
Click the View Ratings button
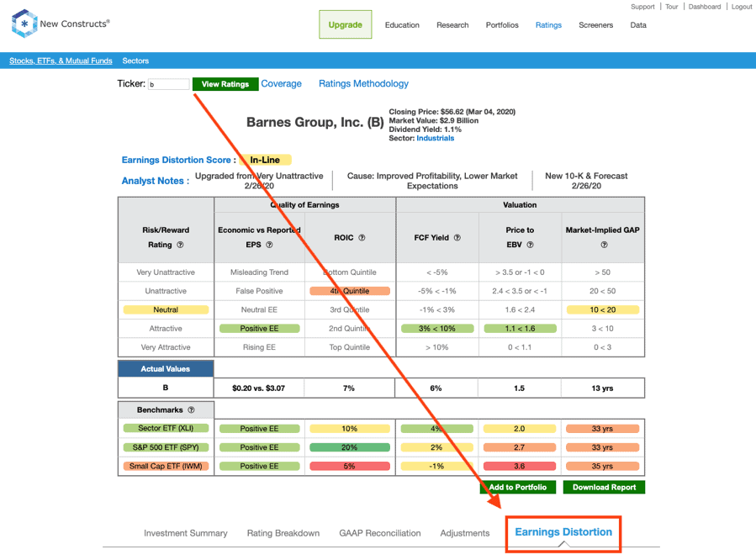pos(225,84)
